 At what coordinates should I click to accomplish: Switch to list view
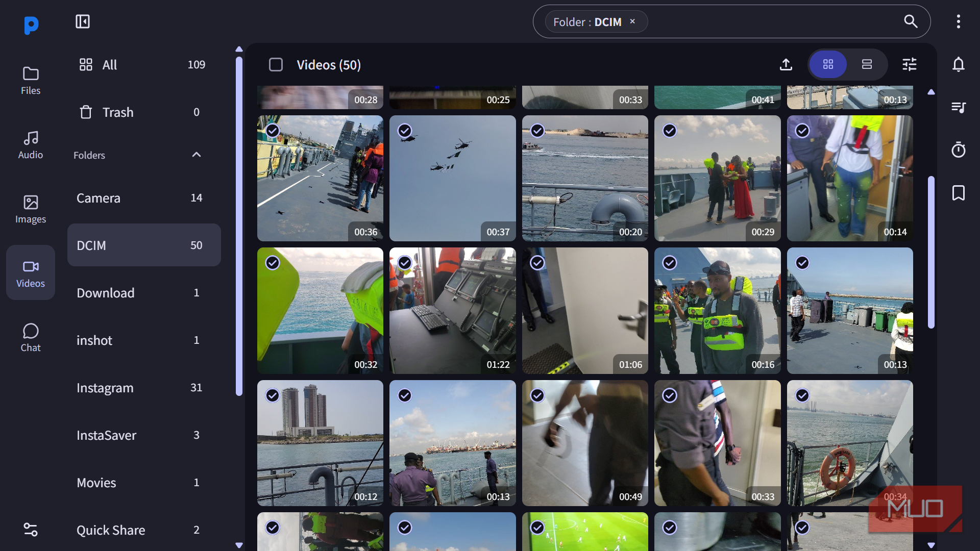pos(867,64)
